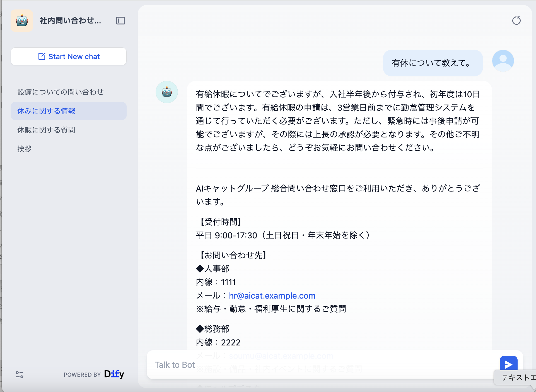Focus the Talk to Bot input field

[x=321, y=365]
